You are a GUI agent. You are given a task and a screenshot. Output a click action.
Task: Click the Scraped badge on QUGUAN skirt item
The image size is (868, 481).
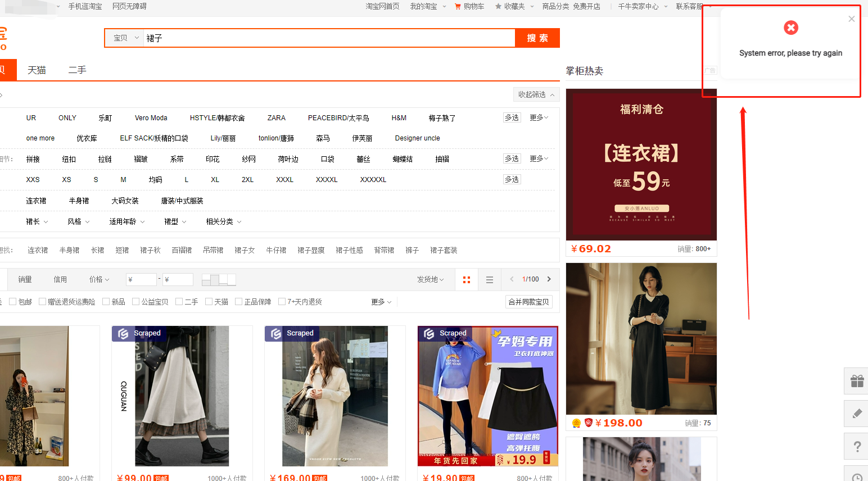coord(139,333)
